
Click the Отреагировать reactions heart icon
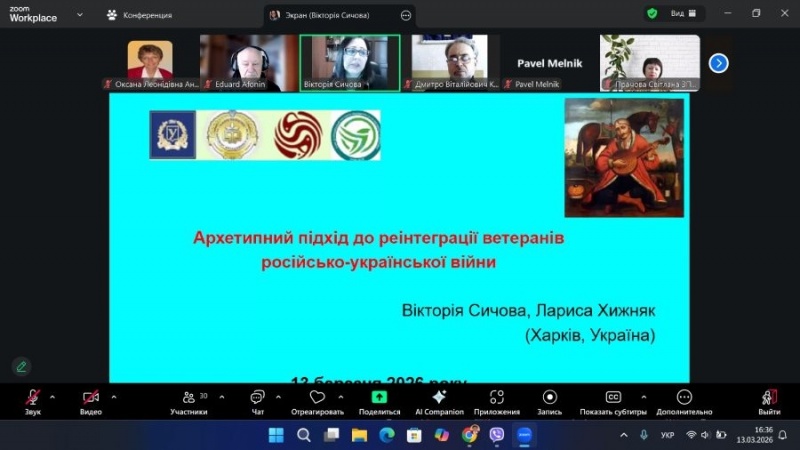(318, 398)
